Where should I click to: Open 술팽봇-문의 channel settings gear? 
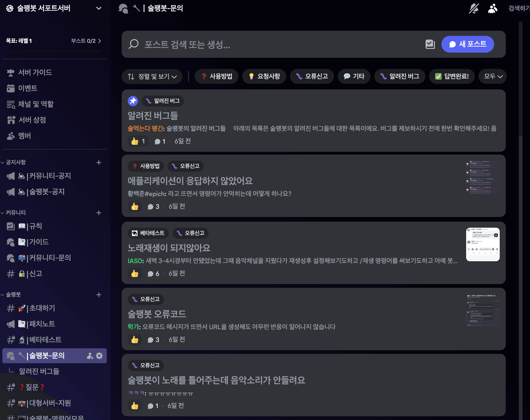[99, 356]
